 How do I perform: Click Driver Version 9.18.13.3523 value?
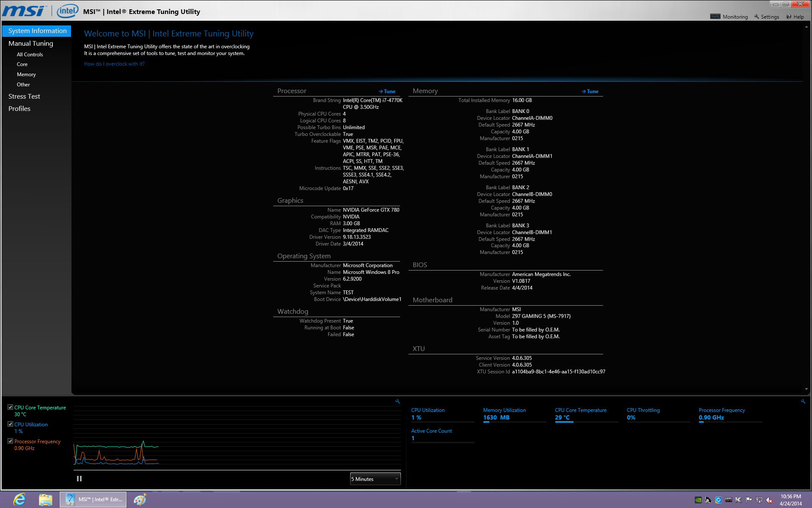click(357, 237)
